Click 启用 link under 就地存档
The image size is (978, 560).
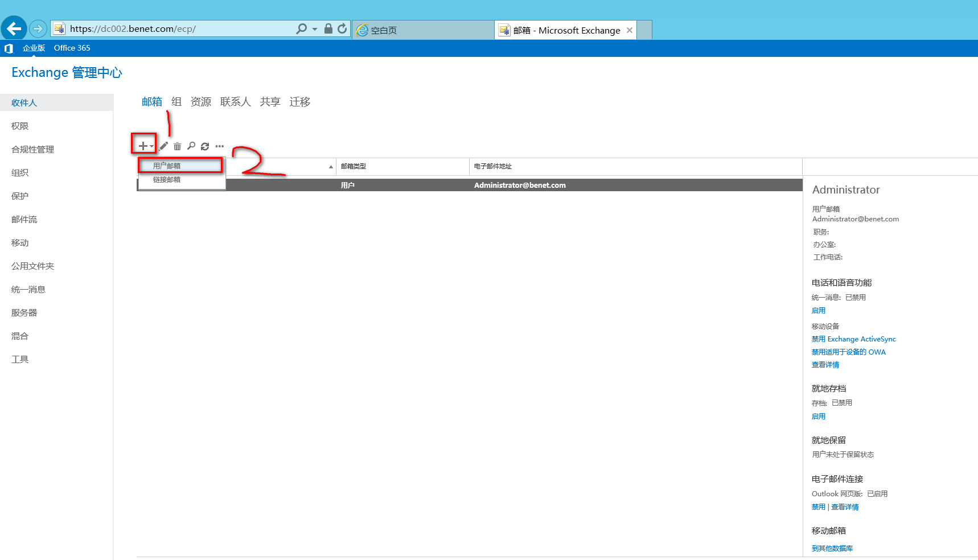819,417
